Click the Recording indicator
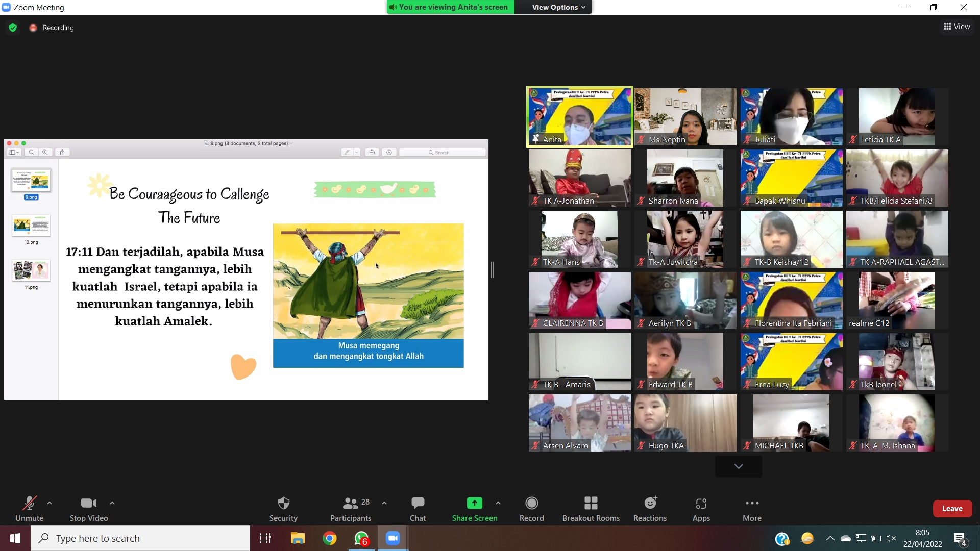980x551 pixels. coord(52,28)
